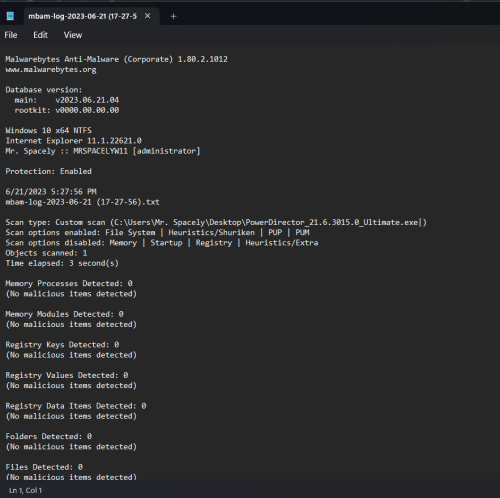Place cursor on 'Protection: Enabled' line
This screenshot has width=500, height=498.
click(x=48, y=171)
